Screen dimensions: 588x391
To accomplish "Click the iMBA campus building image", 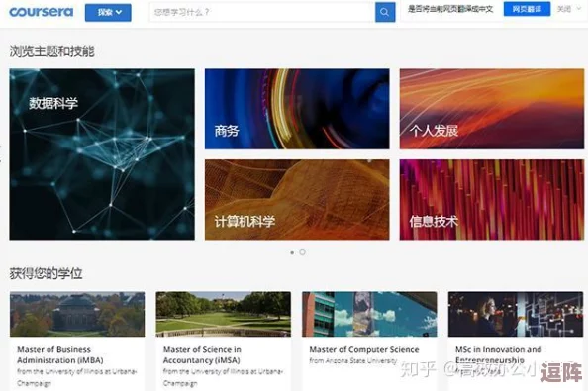I will [x=77, y=314].
